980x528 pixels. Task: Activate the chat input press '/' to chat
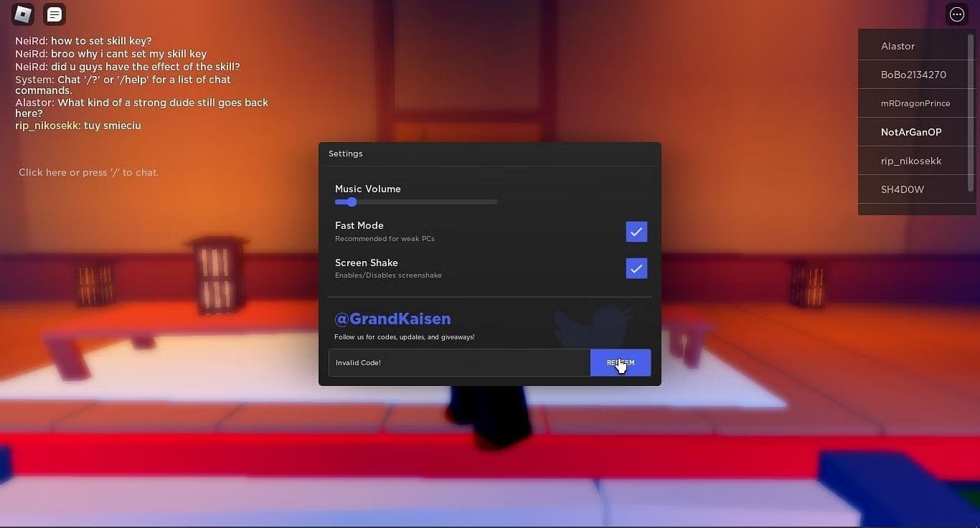point(89,172)
